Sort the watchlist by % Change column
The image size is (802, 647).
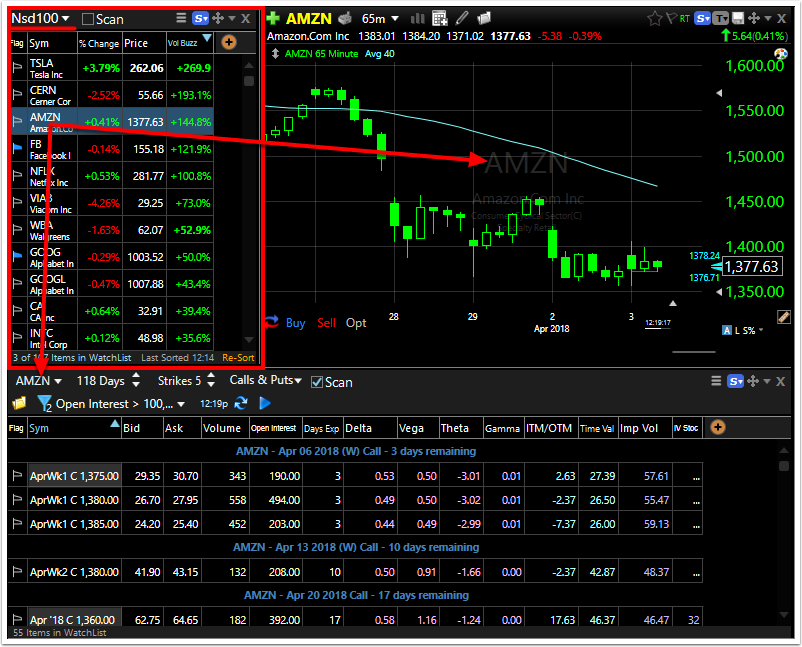(x=99, y=43)
